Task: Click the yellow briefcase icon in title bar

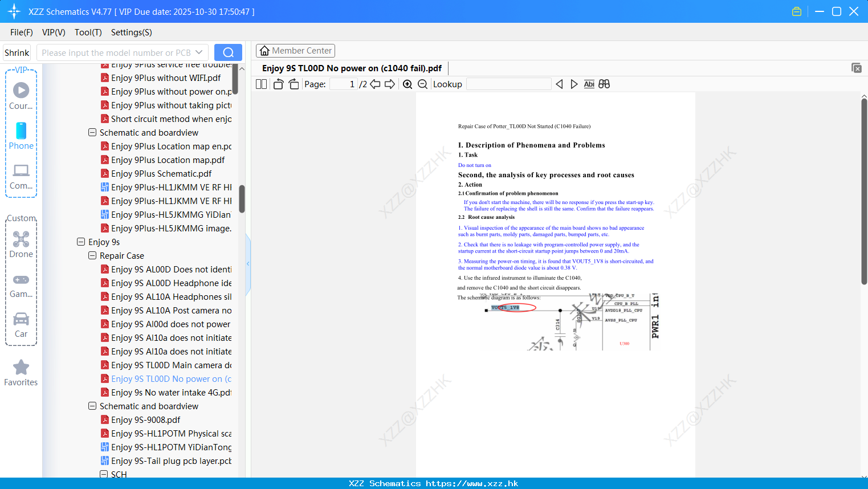Action: (x=797, y=11)
